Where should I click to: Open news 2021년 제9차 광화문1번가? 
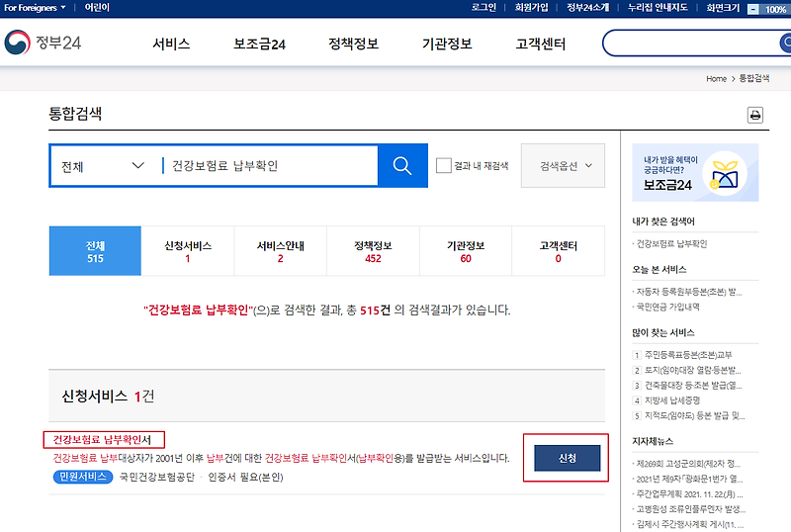click(x=689, y=479)
